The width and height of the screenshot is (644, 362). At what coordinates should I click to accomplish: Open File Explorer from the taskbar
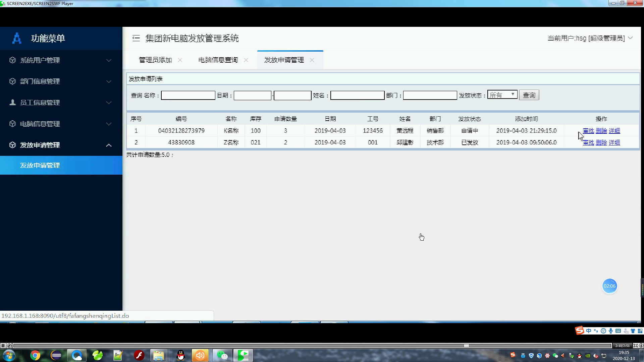(159, 355)
